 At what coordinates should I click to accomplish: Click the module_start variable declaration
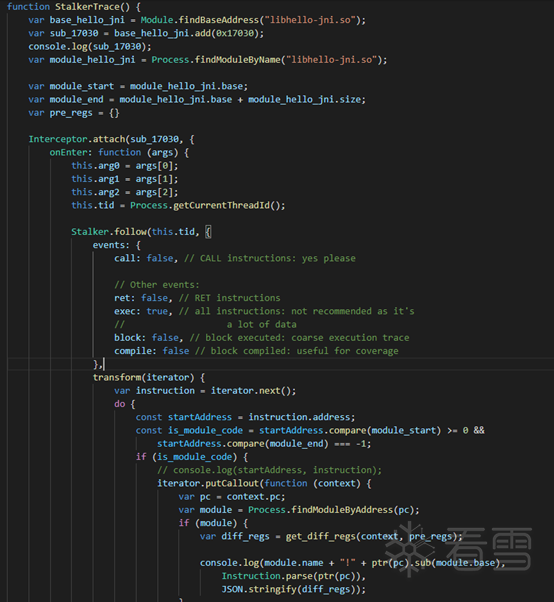pos(138,86)
